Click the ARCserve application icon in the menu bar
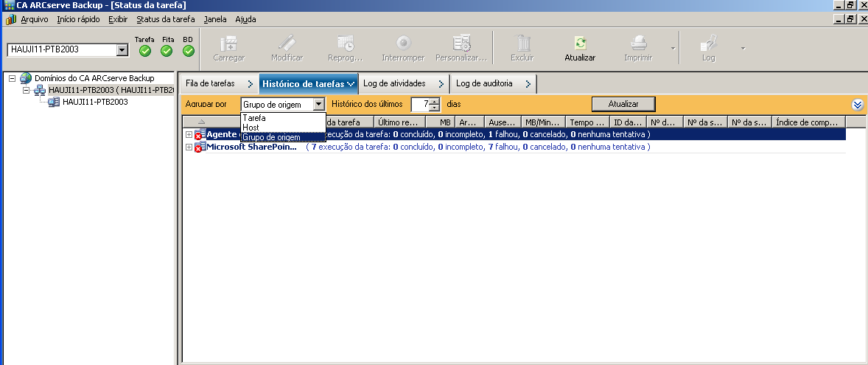This screenshot has width=868, height=365. tap(10, 19)
